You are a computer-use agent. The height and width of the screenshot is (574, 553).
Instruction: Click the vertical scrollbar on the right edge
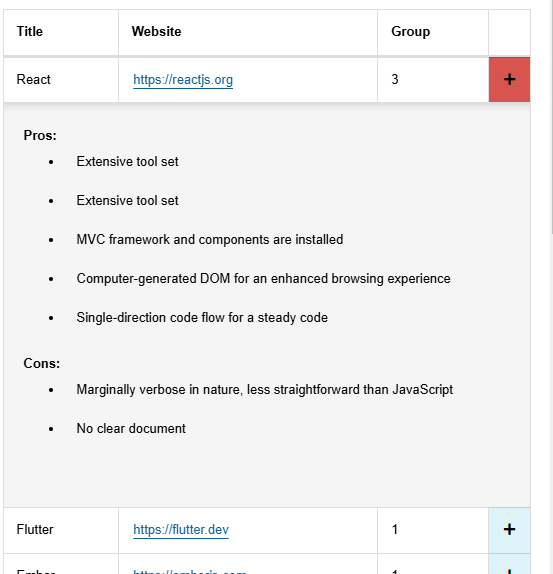[552, 117]
